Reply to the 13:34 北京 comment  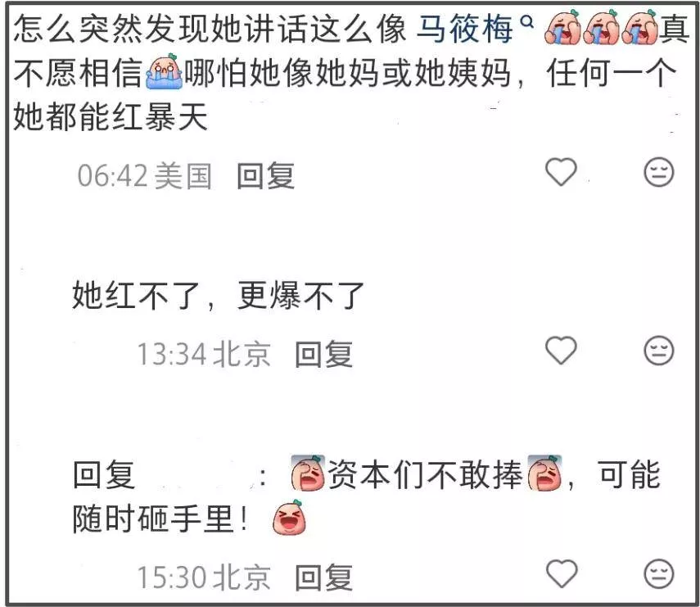click(323, 354)
